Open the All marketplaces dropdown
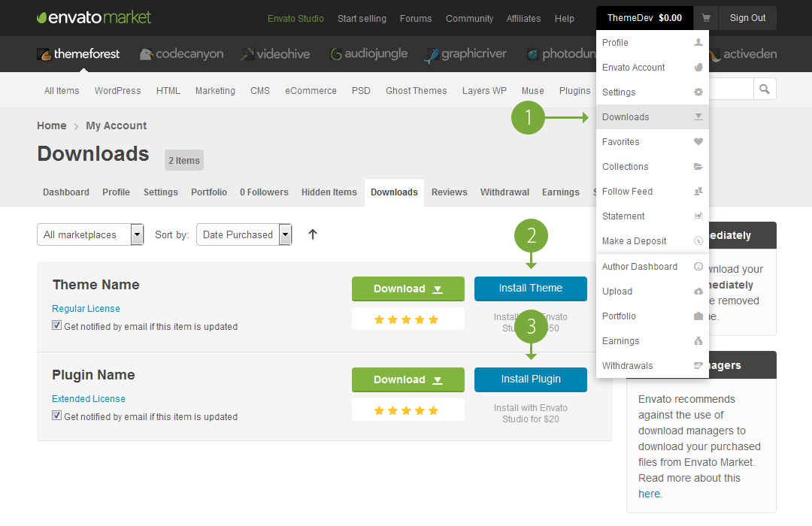This screenshot has height=526, width=812. 90,234
